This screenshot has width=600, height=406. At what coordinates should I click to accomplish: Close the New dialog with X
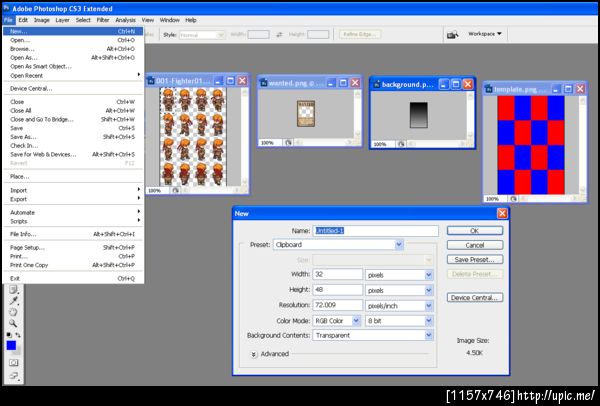(502, 213)
